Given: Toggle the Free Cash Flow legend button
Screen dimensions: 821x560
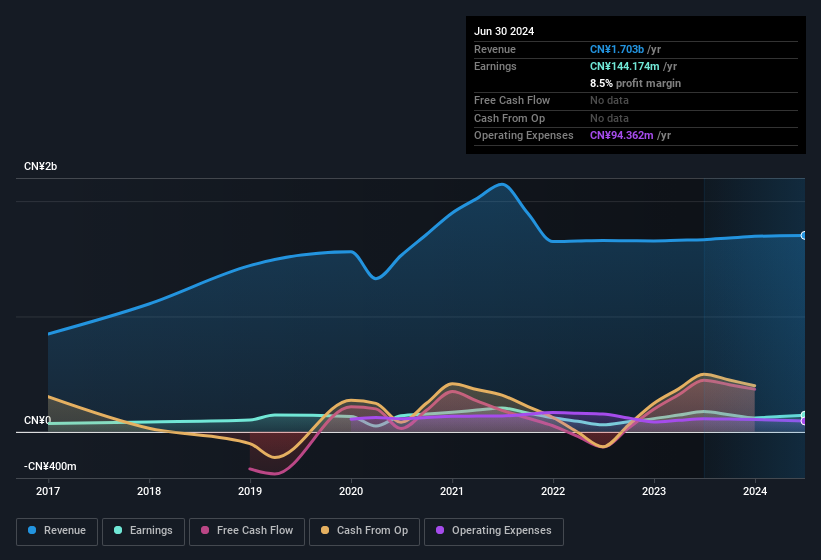Looking at the screenshot, I should click(247, 531).
